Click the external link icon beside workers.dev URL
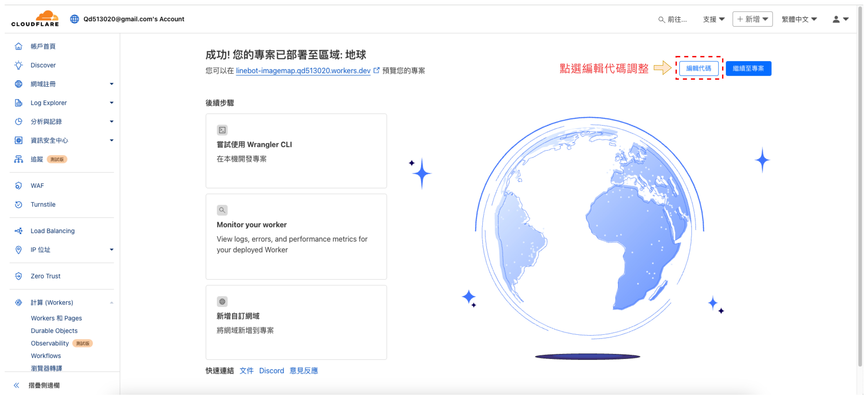 tap(376, 70)
